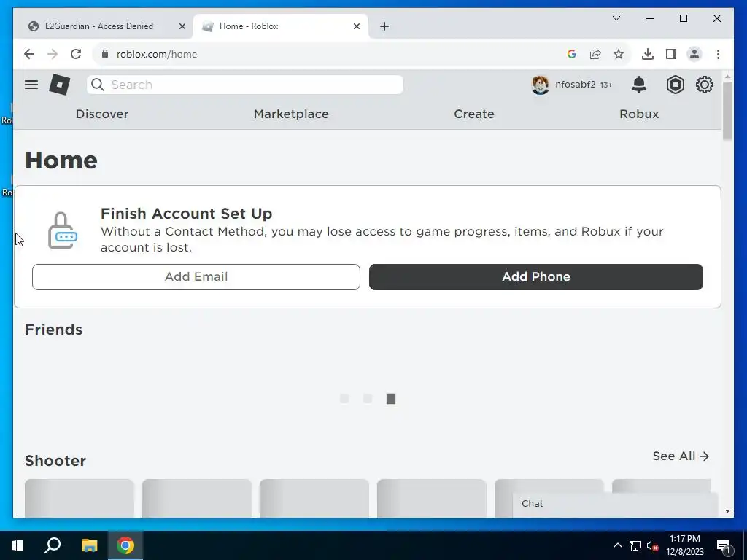
Task: Click the Finish Account Set Up heading
Action: pyautogui.click(x=186, y=214)
